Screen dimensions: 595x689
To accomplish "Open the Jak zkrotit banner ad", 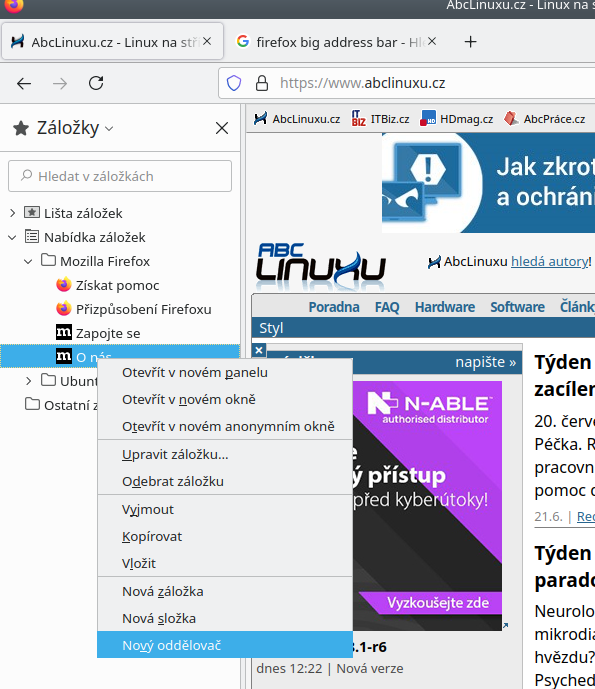I will 488,183.
